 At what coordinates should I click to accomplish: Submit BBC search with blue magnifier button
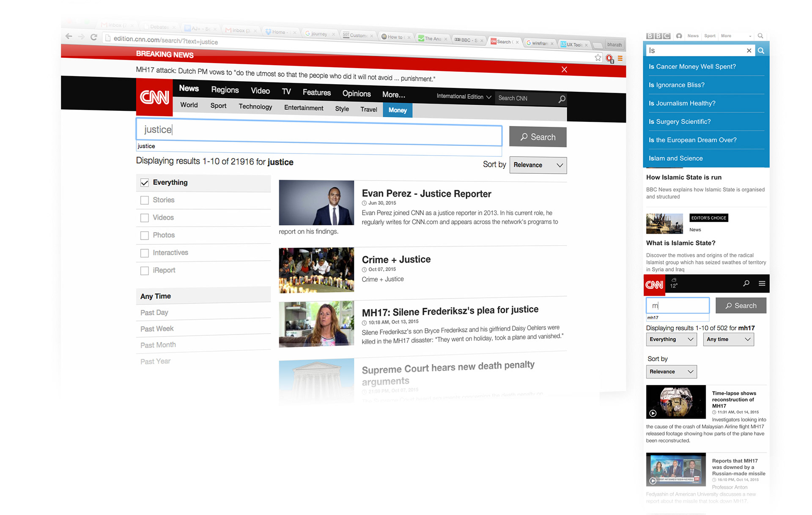click(x=761, y=51)
